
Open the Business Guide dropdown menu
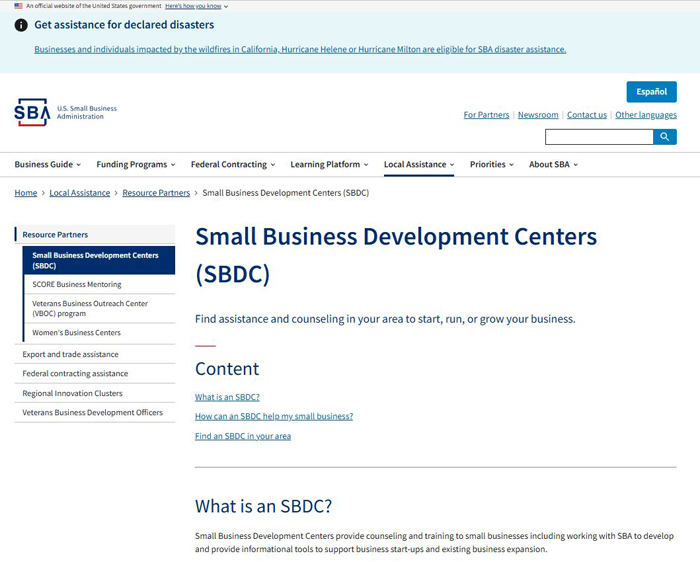point(48,164)
